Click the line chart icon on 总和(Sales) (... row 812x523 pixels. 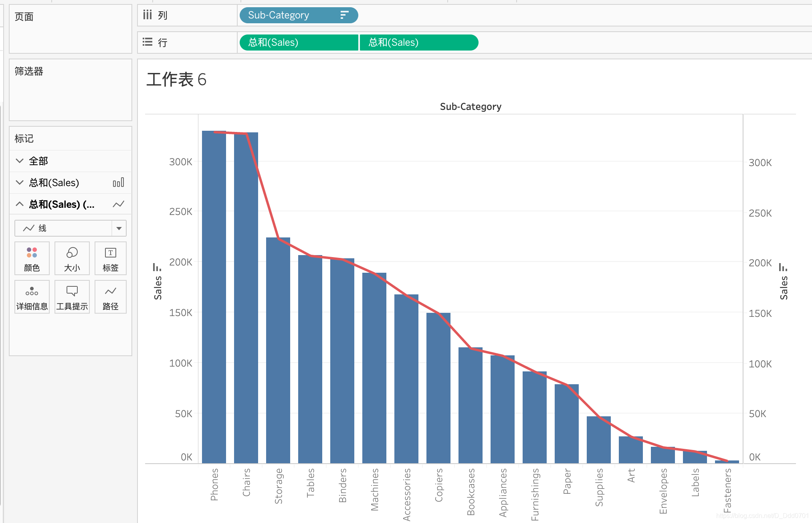tap(119, 204)
